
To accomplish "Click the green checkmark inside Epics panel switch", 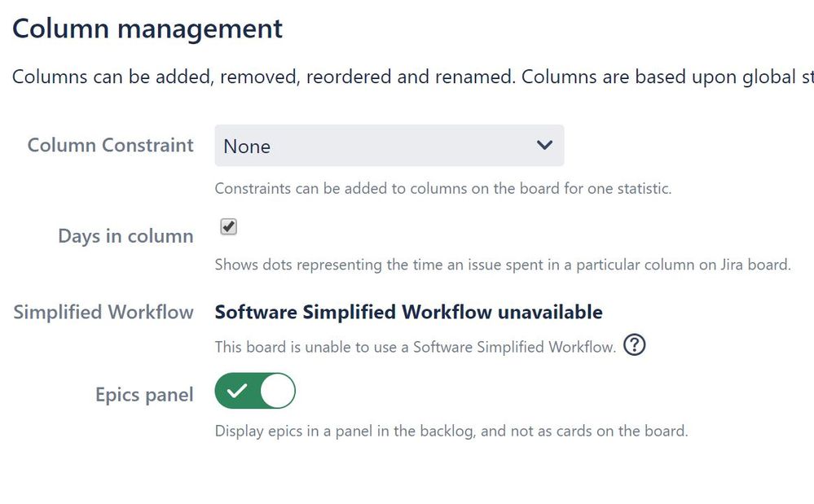I will pos(238,391).
